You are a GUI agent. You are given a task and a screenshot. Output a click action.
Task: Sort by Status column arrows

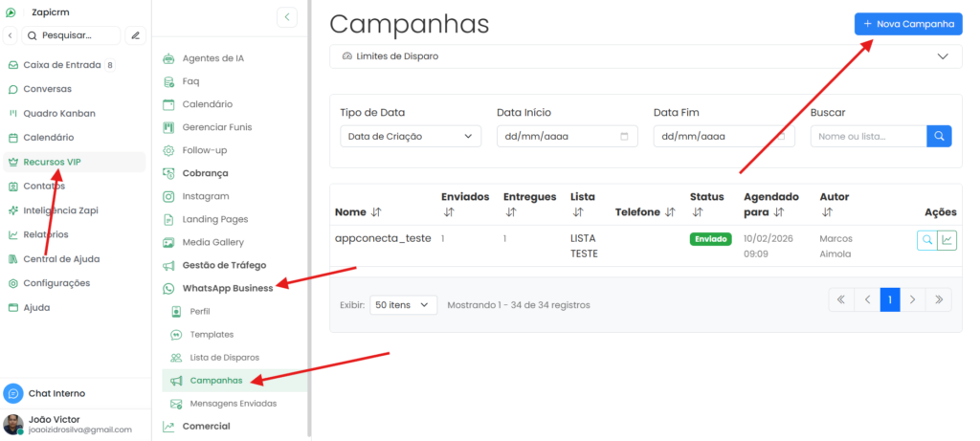click(696, 212)
